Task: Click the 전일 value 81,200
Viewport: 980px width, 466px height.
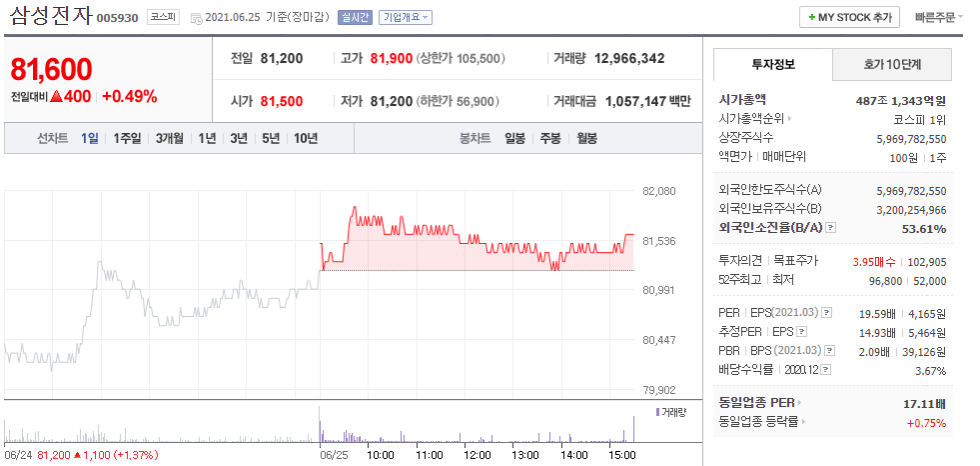Action: coord(282,59)
